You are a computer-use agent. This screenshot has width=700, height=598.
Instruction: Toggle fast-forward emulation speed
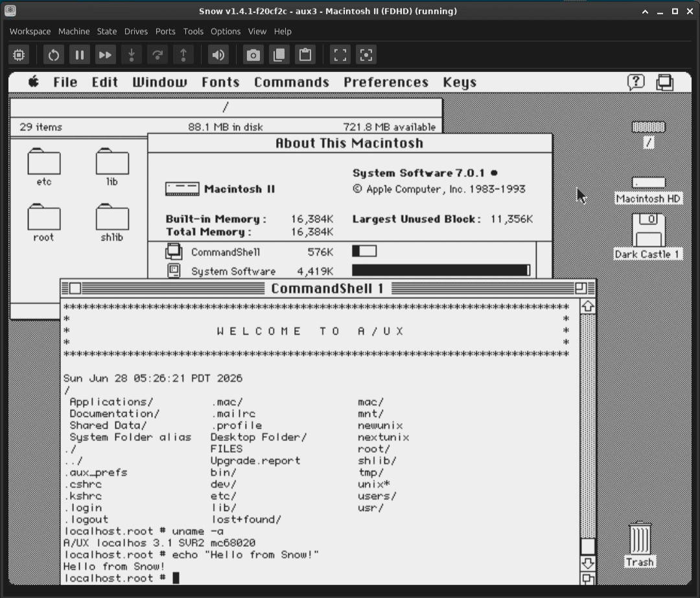[x=106, y=55]
